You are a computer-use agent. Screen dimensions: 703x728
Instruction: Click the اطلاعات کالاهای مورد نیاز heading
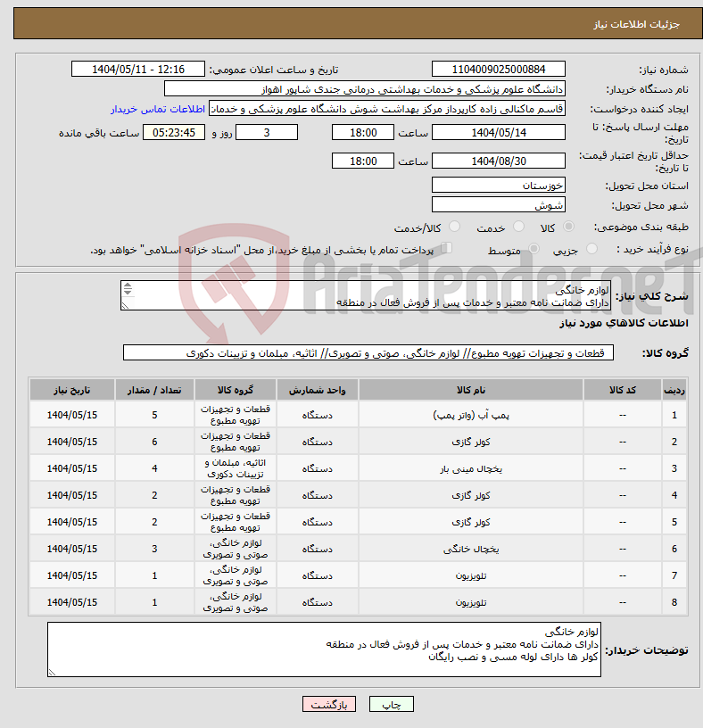tap(624, 323)
